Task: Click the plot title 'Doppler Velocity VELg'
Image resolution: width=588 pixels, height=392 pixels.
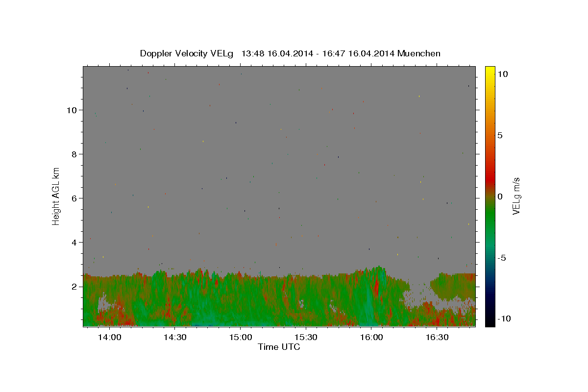Action: click(188, 53)
